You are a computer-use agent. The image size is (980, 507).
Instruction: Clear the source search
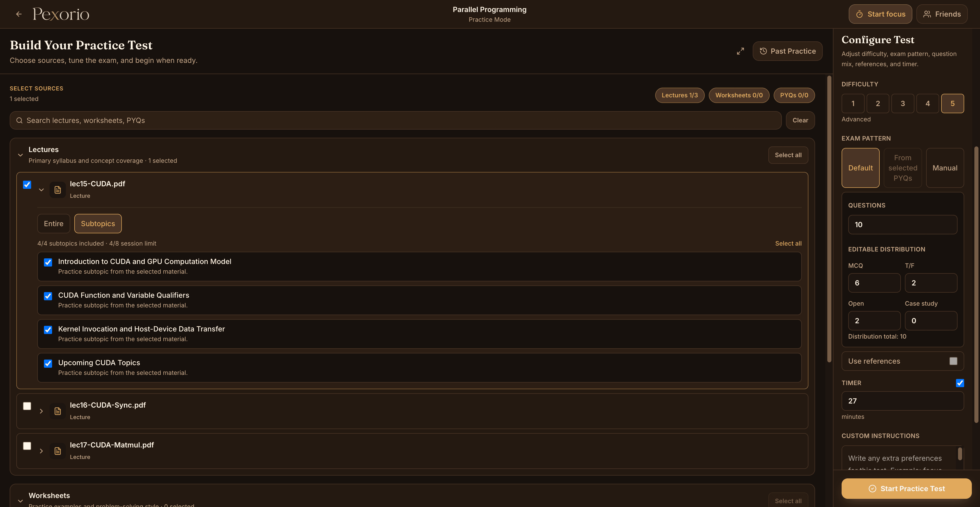pyautogui.click(x=800, y=120)
